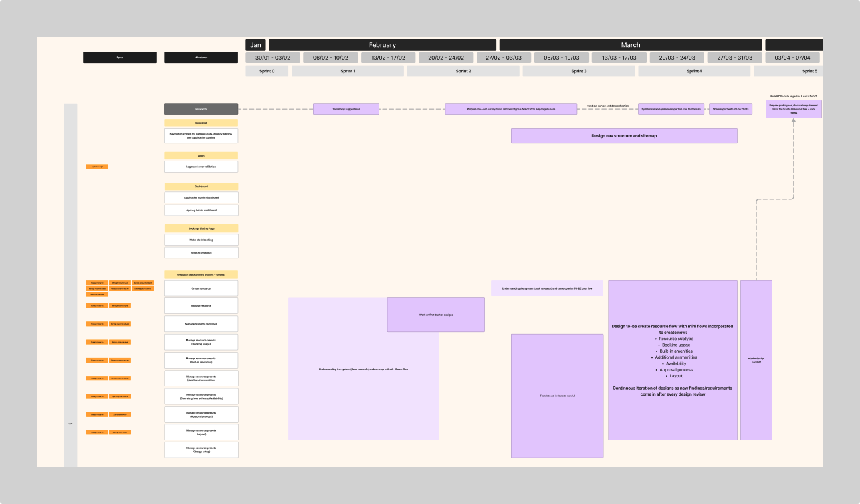Select the "Design nav structure and sitemap" bar
860x504 pixels.
[x=624, y=135]
